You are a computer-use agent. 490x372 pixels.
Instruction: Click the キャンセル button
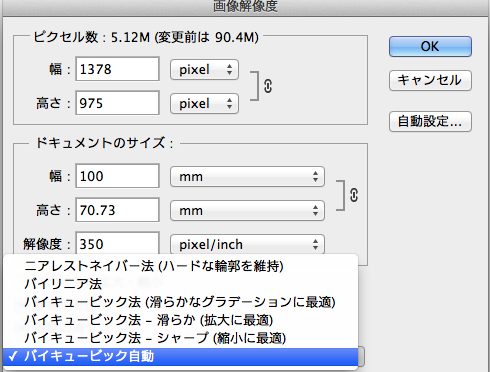[x=430, y=80]
